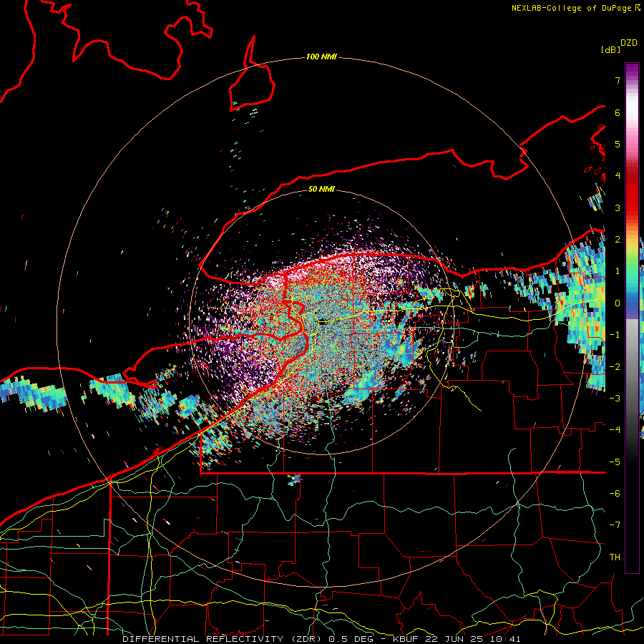Click the -1 value on the dB scale
Screen dimensions: 644x644
pos(615,335)
